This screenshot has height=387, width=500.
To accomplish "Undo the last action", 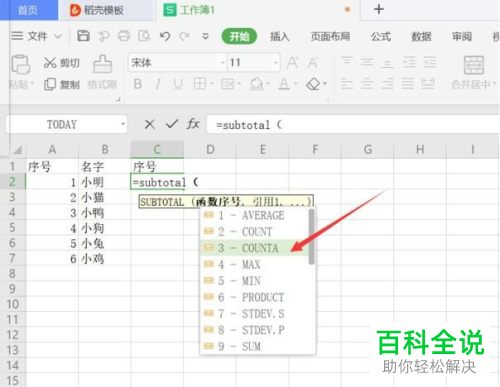I will (x=165, y=36).
